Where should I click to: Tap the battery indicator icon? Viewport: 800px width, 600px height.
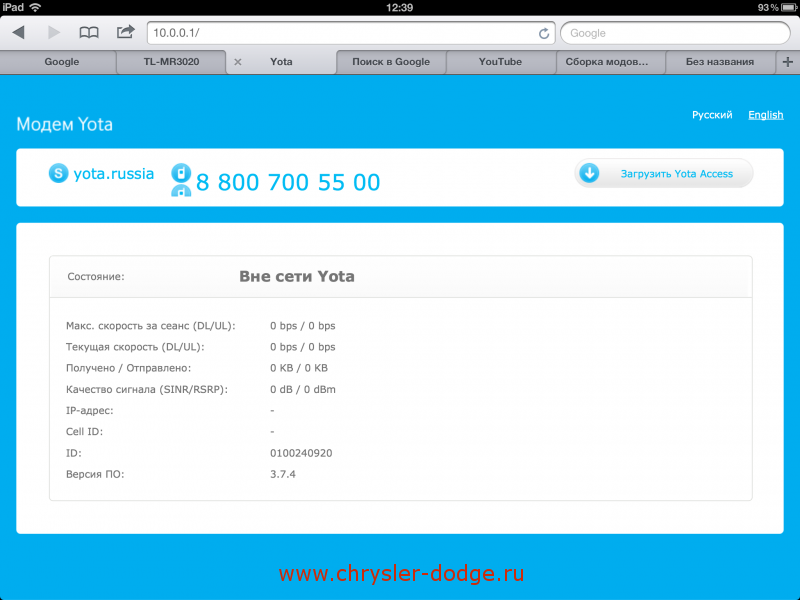pyautogui.click(x=789, y=7)
